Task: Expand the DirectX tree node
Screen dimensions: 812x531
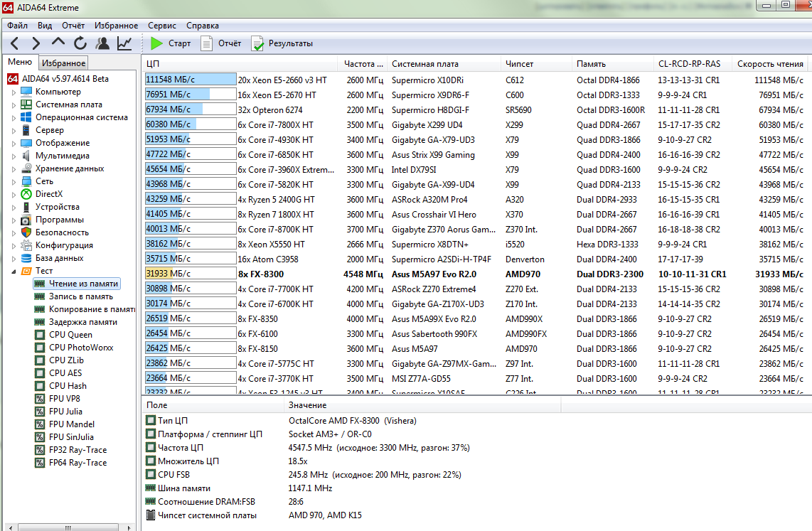Action: point(14,195)
